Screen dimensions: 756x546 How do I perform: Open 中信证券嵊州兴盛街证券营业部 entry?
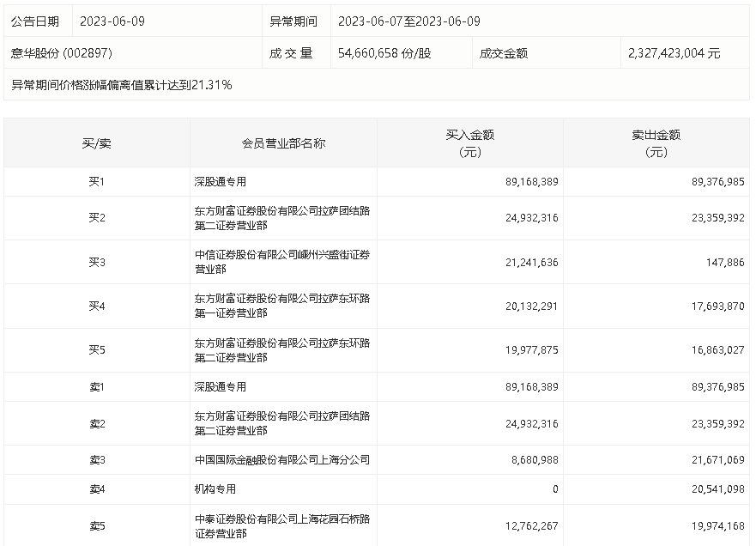(281, 262)
